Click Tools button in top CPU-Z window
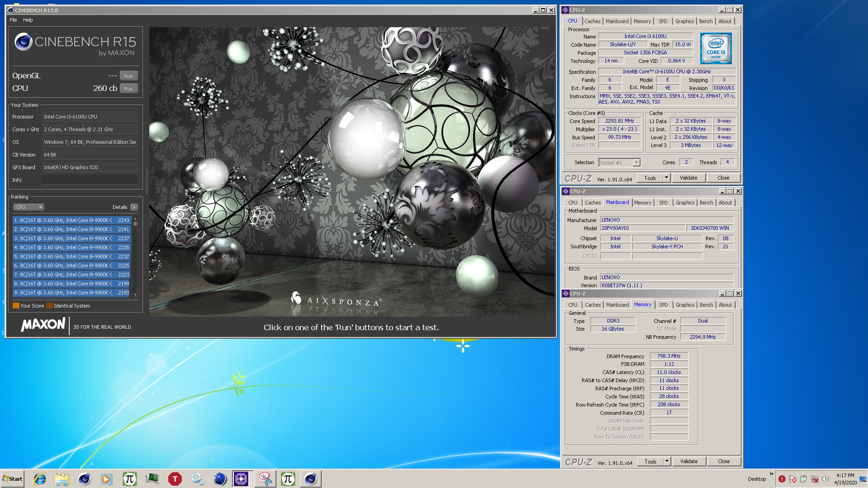This screenshot has height=488, width=868. [650, 178]
